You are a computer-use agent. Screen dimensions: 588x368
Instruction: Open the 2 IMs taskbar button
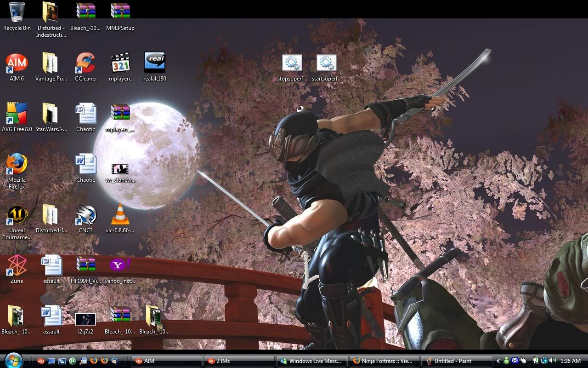[x=239, y=361]
